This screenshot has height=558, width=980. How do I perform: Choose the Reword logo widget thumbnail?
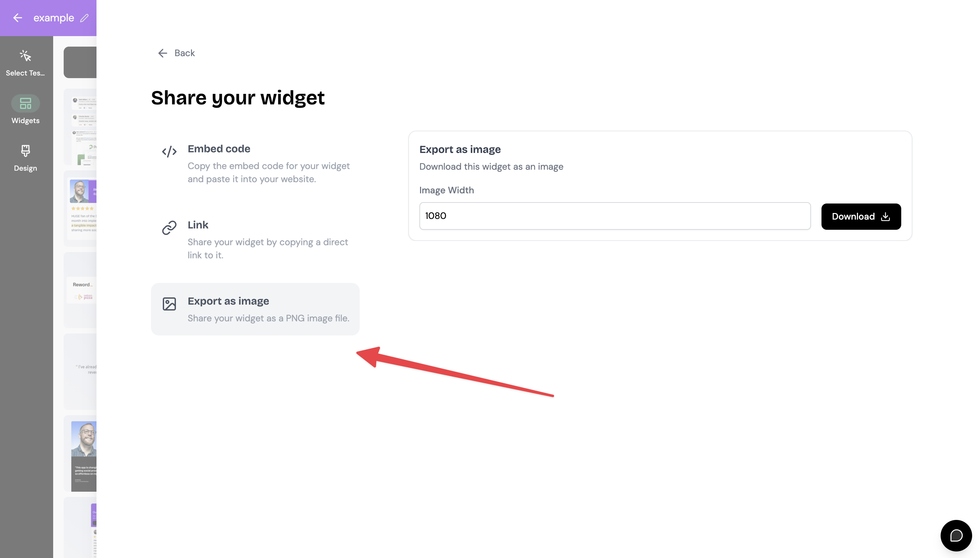click(x=80, y=290)
